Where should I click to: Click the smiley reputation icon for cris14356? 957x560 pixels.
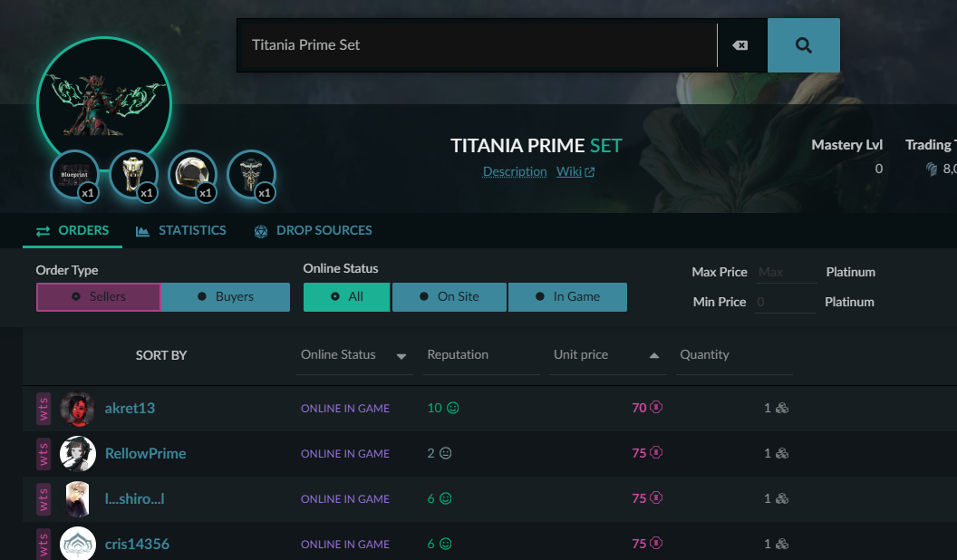(x=446, y=544)
